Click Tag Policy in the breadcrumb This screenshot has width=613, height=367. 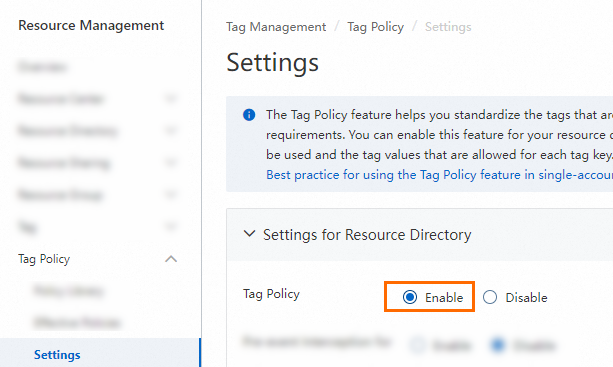pos(375,27)
